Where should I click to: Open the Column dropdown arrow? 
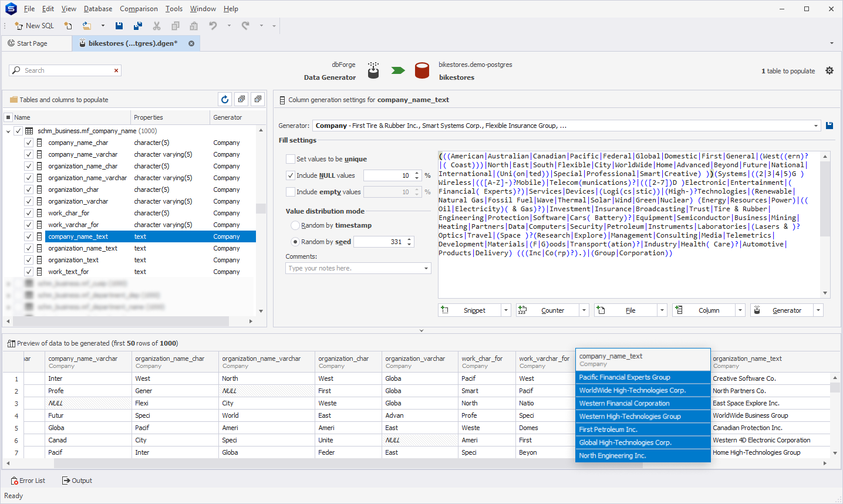pyautogui.click(x=740, y=310)
